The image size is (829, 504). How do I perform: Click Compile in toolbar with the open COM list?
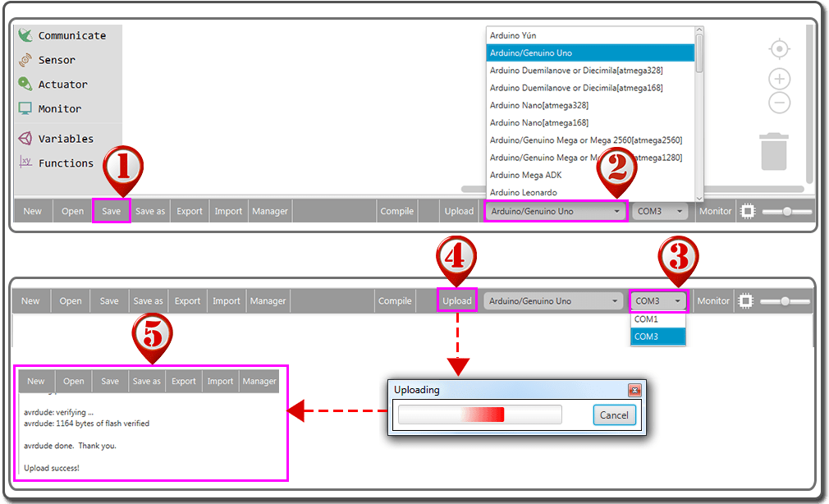(x=395, y=301)
